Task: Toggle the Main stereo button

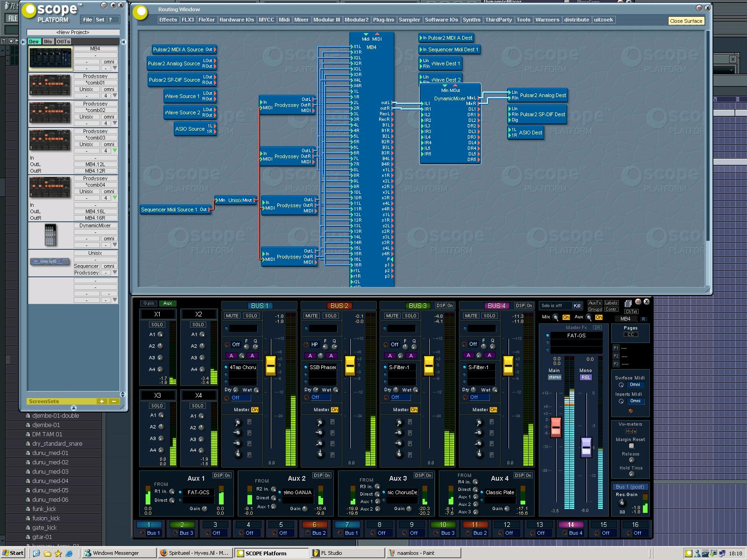Action: pos(555,377)
